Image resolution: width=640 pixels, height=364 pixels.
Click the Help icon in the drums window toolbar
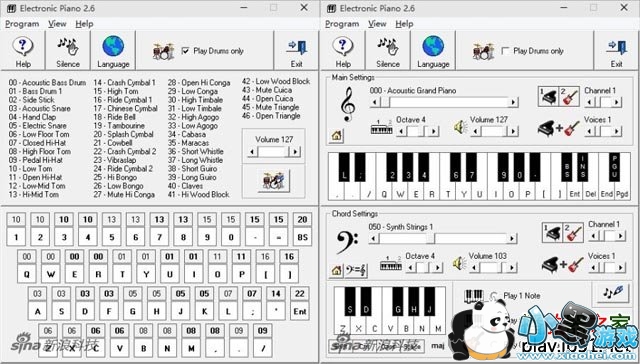click(23, 47)
